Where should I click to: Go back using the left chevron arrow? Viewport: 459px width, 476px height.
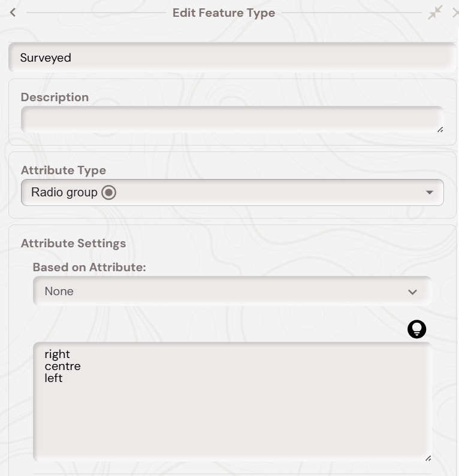click(x=13, y=13)
